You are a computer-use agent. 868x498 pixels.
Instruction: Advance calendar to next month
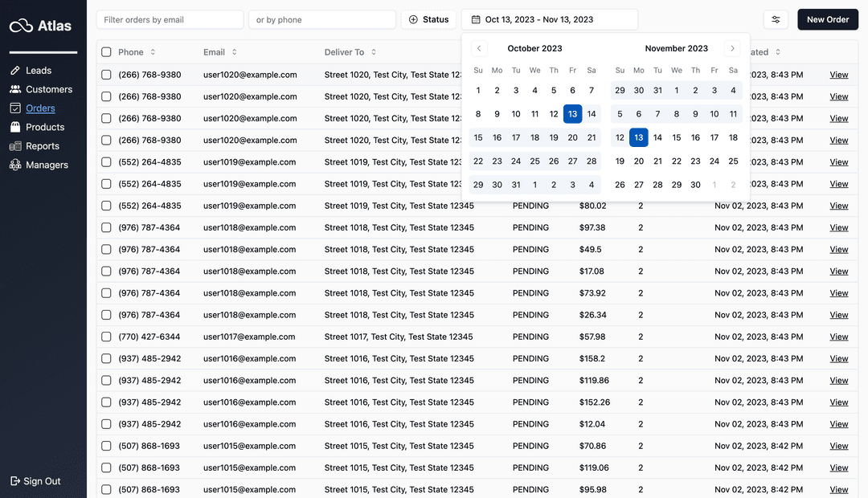tap(732, 48)
